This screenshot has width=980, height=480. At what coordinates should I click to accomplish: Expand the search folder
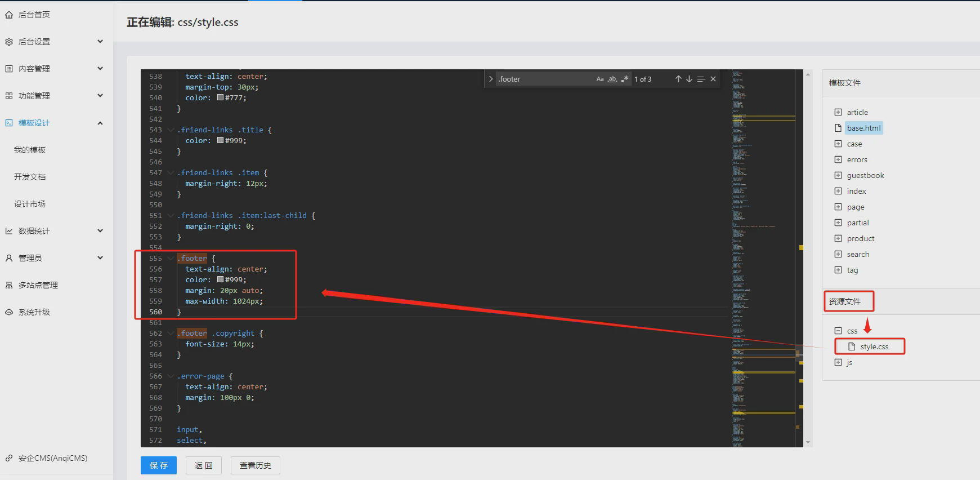tap(838, 254)
